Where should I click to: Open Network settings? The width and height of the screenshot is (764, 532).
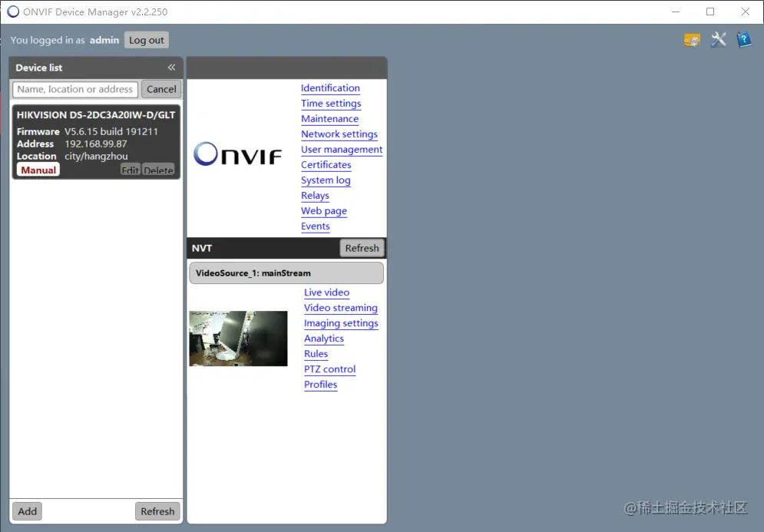click(x=339, y=134)
